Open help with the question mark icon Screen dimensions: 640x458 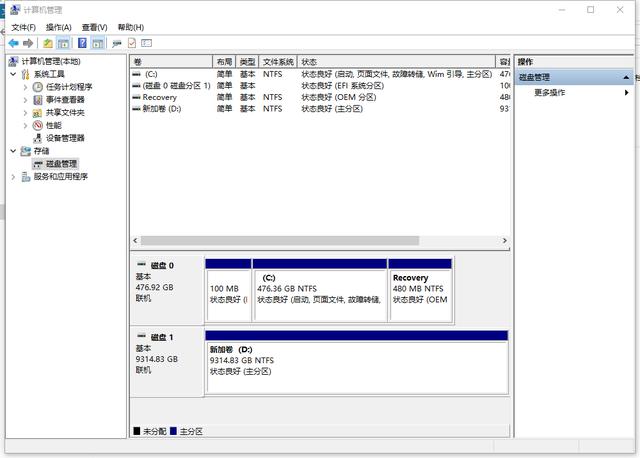tap(82, 43)
